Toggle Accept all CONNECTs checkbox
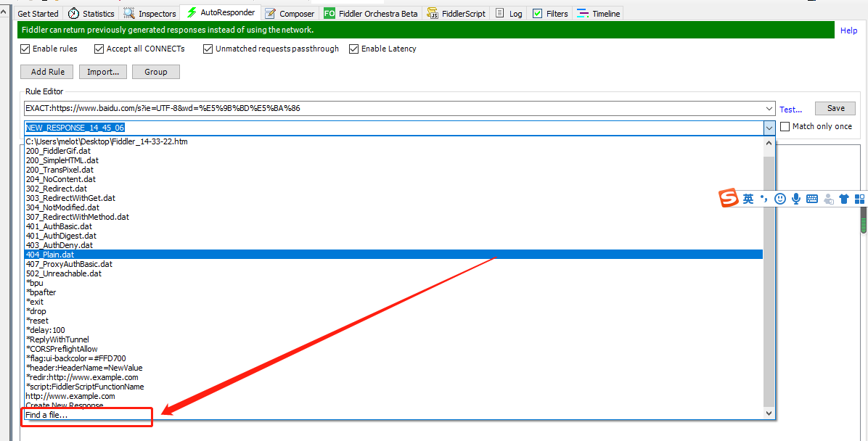 [x=99, y=49]
